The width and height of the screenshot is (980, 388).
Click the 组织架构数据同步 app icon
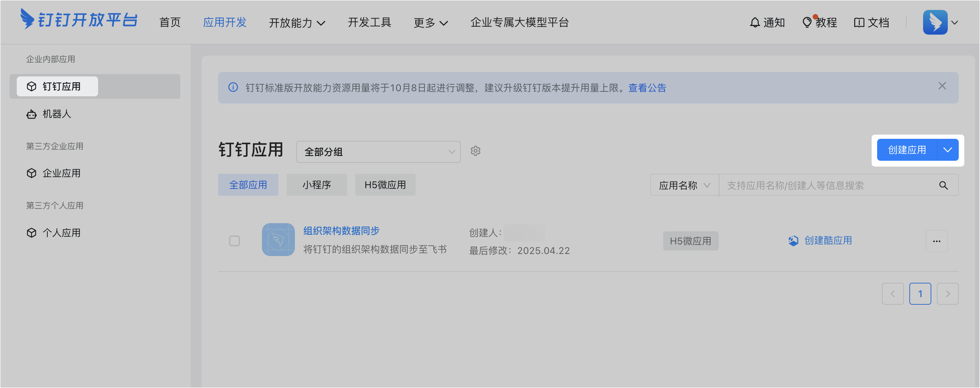point(278,240)
